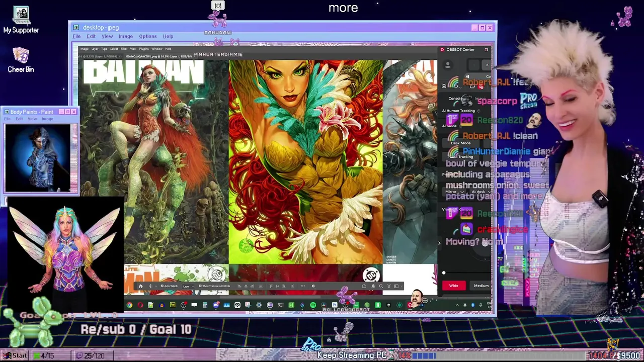644x362 pixels.
Task: Open the Layer dropdown next to Auto-Select
Action: pyautogui.click(x=188, y=286)
